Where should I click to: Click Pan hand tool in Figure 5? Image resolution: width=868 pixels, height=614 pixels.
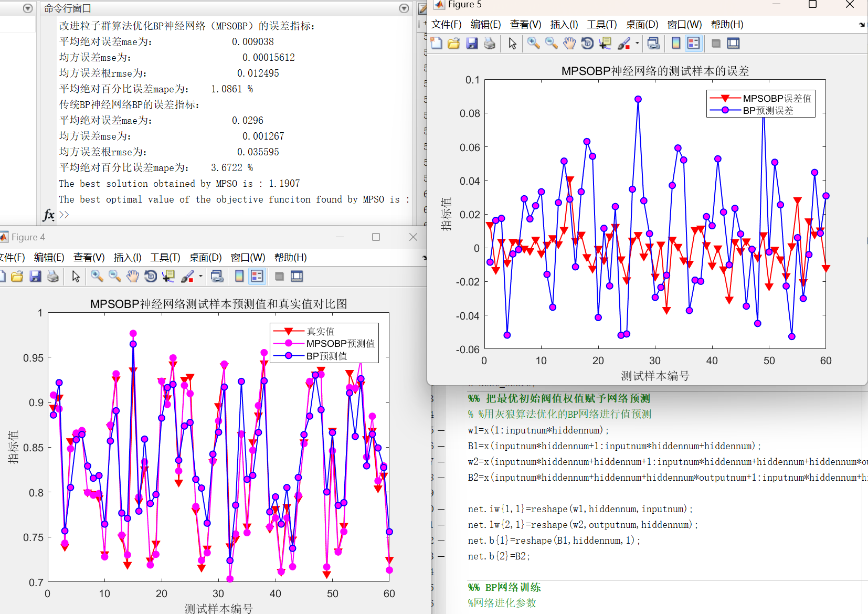click(569, 44)
